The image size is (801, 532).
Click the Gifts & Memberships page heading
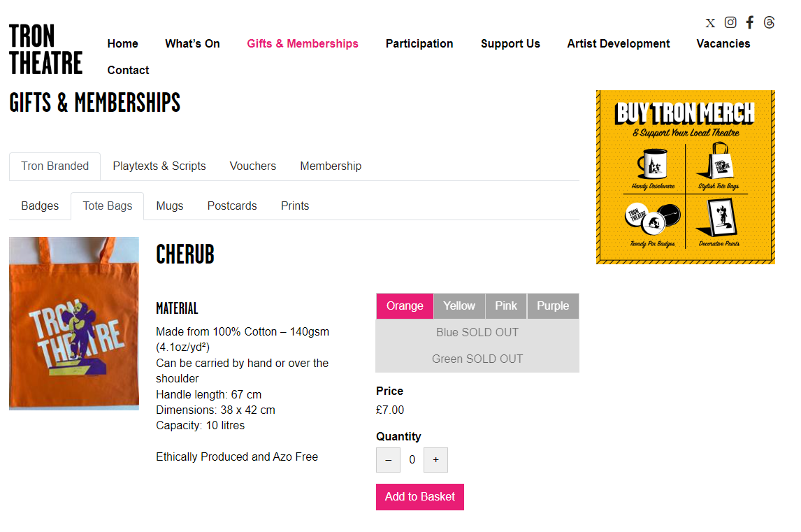tap(94, 102)
